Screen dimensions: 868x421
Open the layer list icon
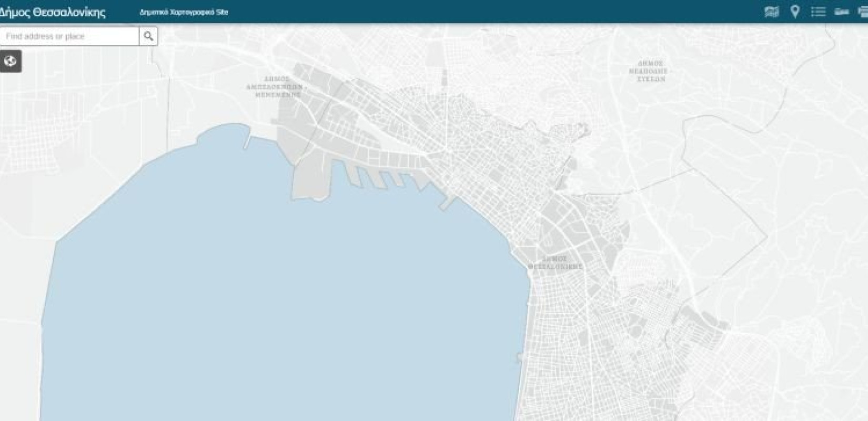(x=818, y=12)
